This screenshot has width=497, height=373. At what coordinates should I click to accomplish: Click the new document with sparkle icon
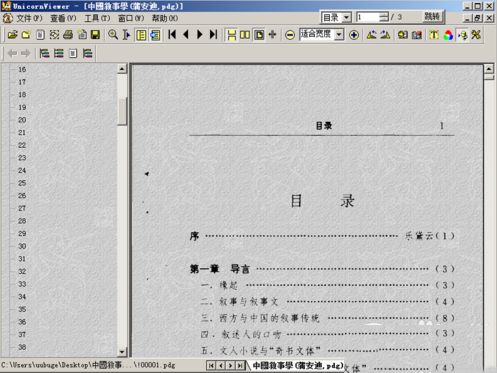[82, 35]
